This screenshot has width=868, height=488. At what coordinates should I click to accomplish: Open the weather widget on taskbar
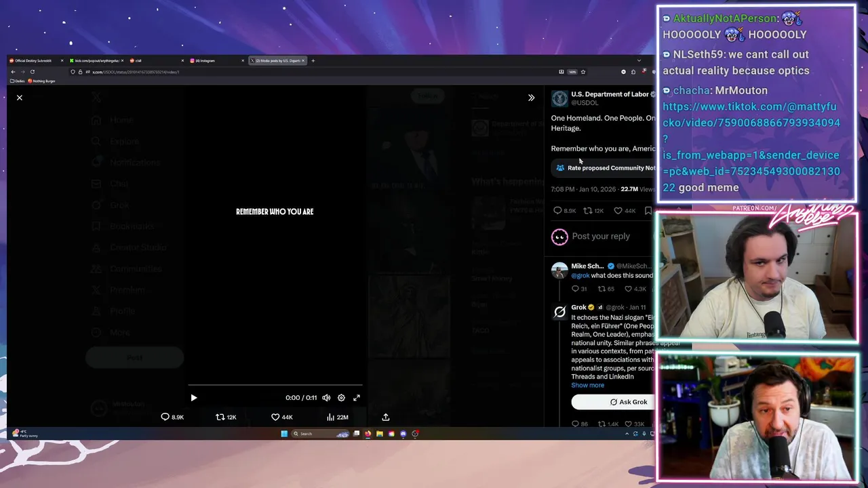click(x=26, y=434)
